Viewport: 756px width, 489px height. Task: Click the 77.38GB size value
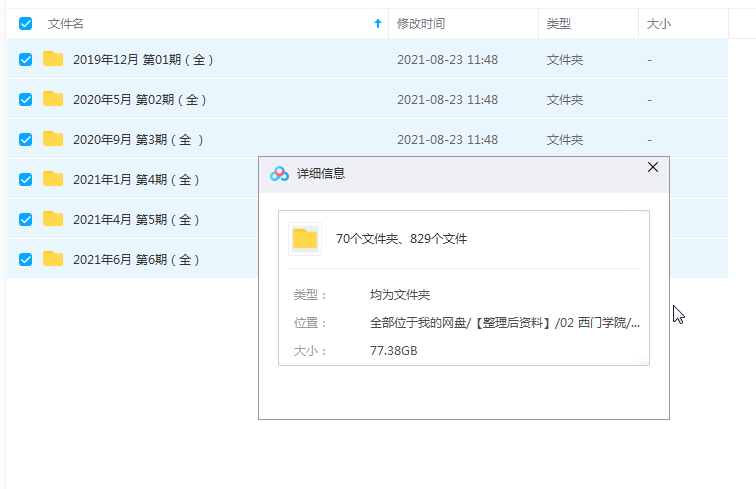393,351
